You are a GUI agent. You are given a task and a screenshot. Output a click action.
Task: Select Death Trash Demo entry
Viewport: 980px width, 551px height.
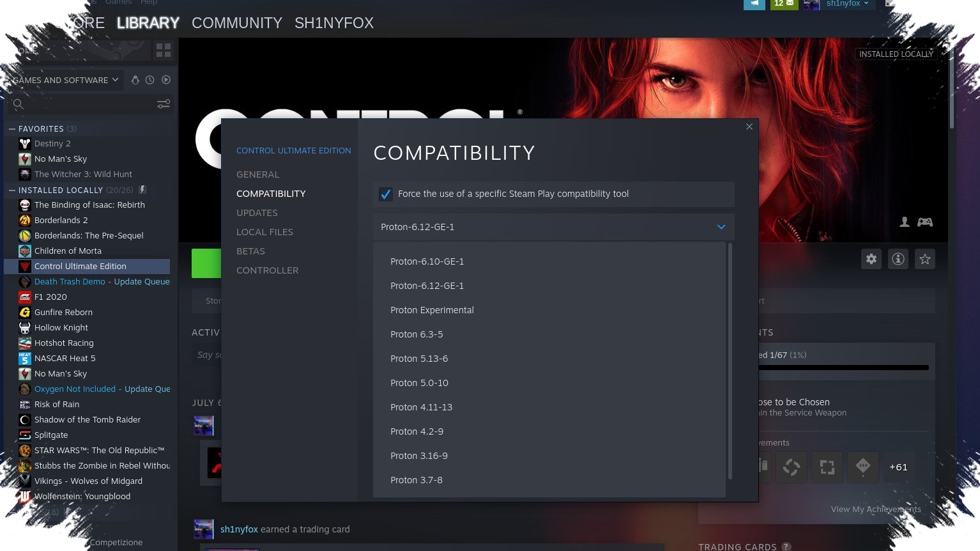click(70, 282)
